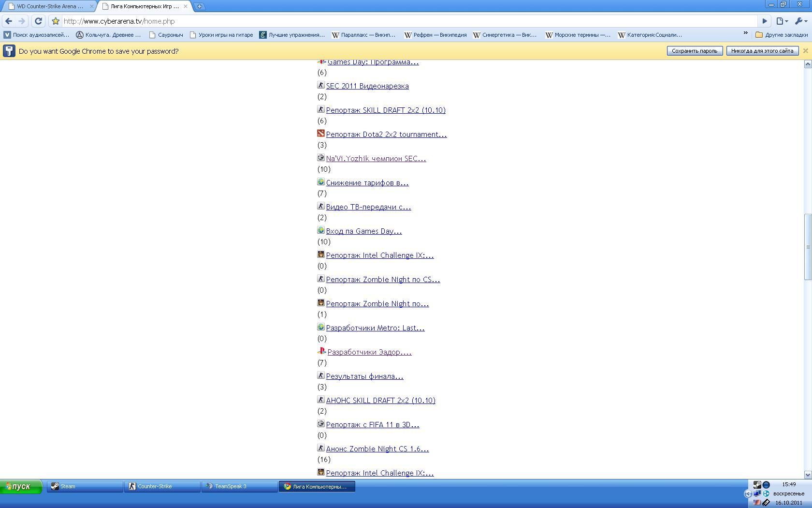The width and height of the screenshot is (812, 508).
Task: Open the Другие закладки folder
Action: tap(782, 35)
